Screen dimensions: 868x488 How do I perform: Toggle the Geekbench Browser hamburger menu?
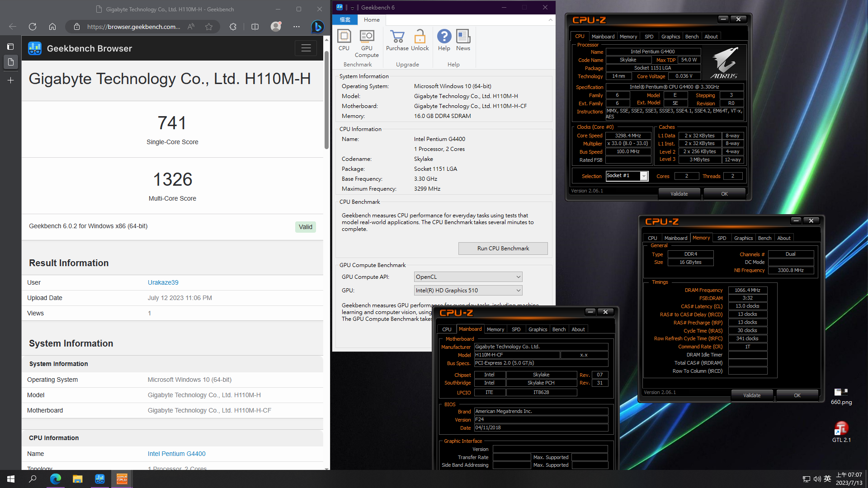point(306,48)
